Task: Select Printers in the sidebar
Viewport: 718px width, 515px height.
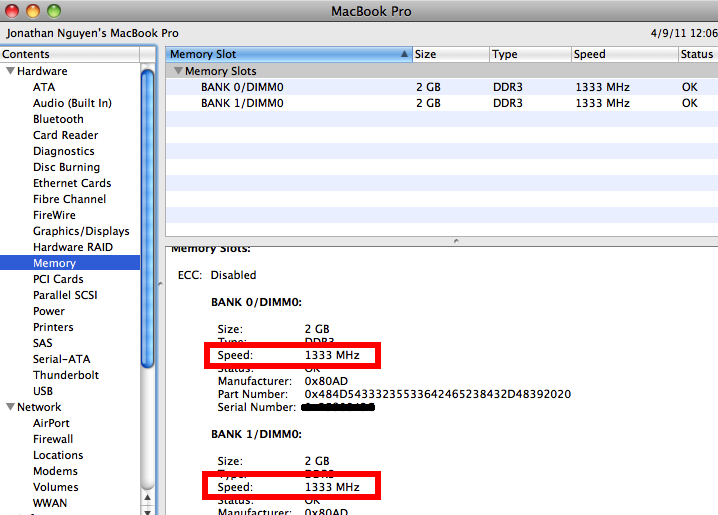Action: 53,327
